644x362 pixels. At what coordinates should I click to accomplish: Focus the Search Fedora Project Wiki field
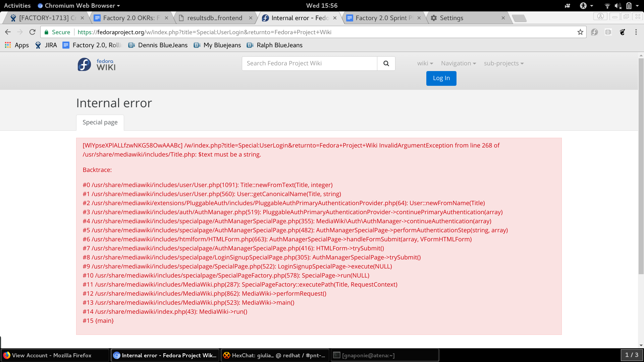coord(310,63)
